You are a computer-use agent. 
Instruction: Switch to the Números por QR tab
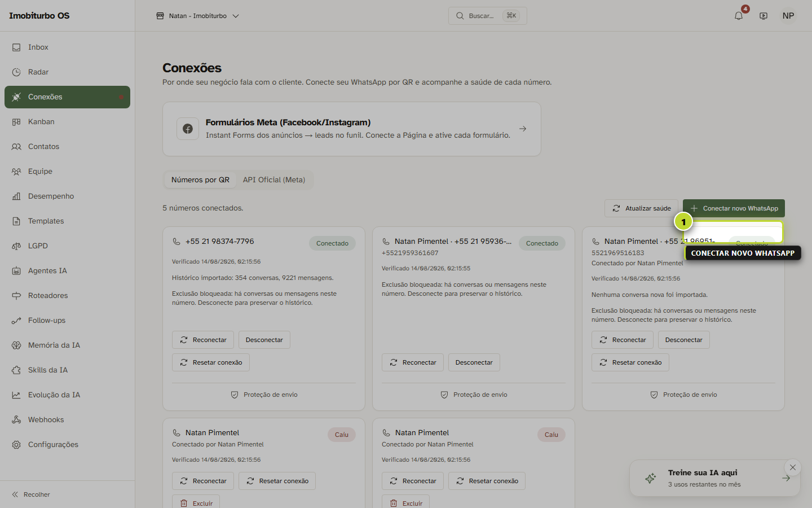(200, 180)
